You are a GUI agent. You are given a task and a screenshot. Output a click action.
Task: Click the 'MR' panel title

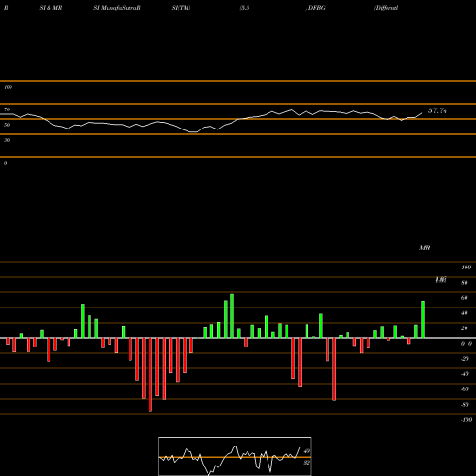click(425, 248)
